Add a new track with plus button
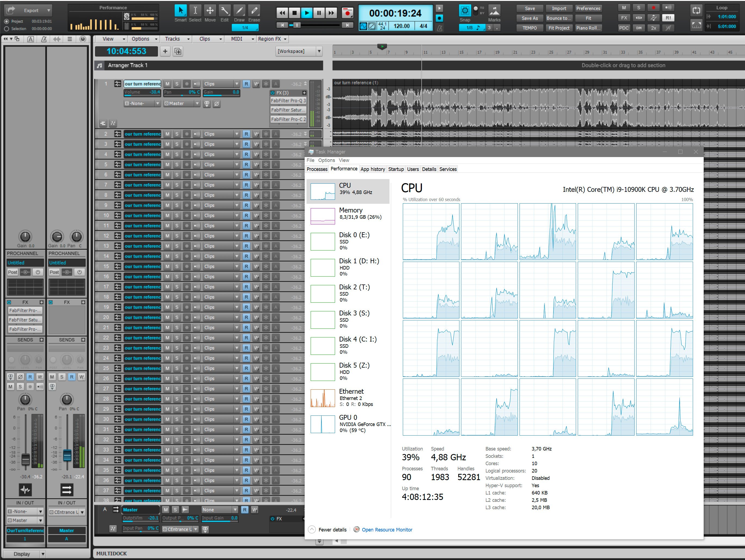This screenshot has height=560, width=745. pos(165,51)
